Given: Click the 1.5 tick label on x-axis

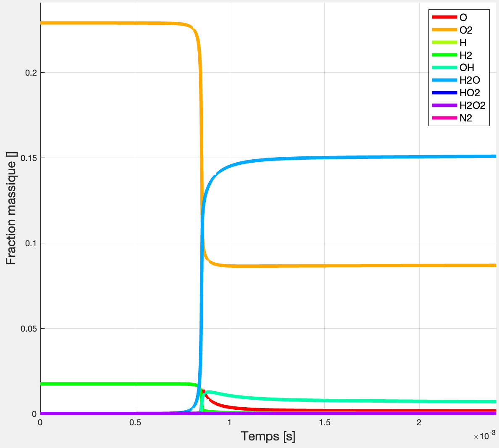Looking at the screenshot, I should [x=324, y=423].
